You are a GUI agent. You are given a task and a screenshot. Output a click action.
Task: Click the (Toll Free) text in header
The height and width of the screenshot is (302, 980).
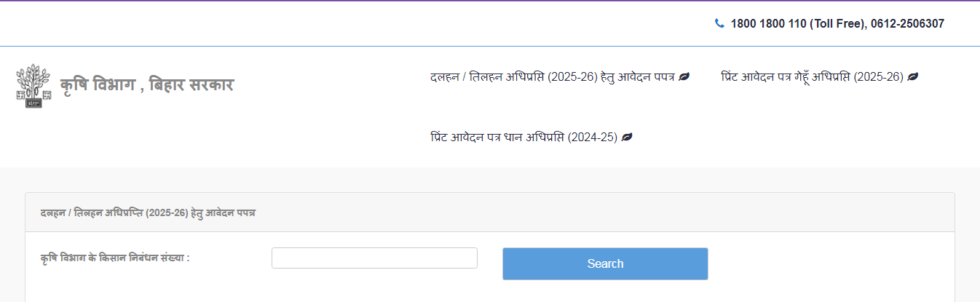click(837, 23)
